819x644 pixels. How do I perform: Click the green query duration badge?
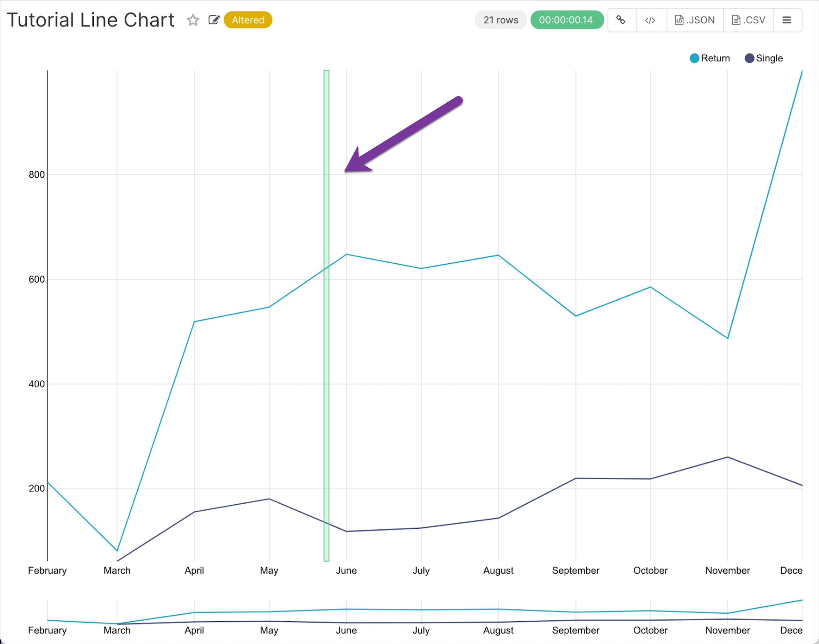566,20
